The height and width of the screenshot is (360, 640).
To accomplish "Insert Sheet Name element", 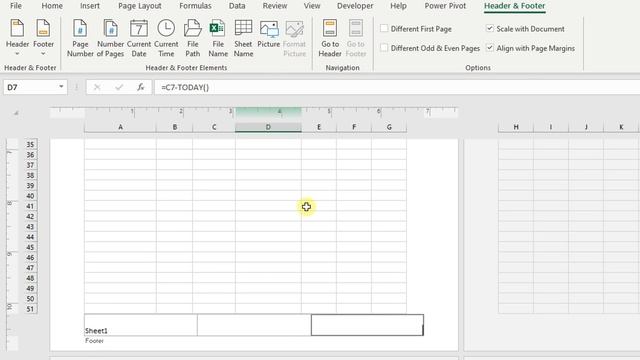I will [243, 39].
